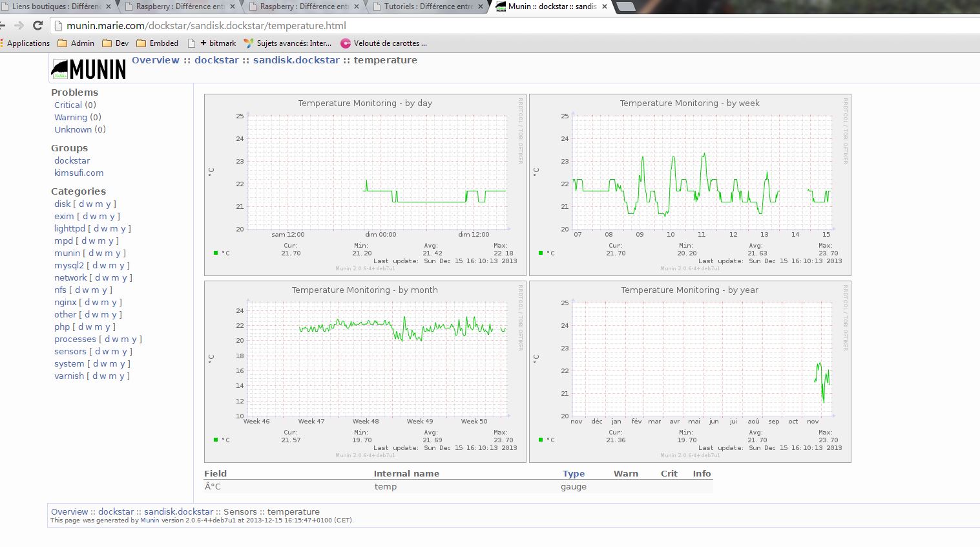The image size is (980, 547).
Task: Open the Critical problems link
Action: tap(68, 105)
